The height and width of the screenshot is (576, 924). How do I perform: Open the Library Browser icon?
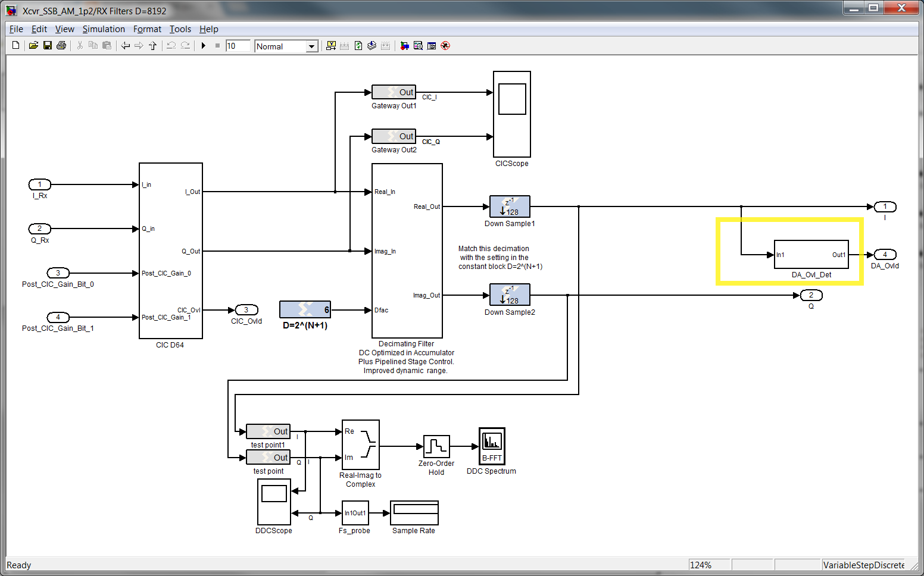pos(405,46)
